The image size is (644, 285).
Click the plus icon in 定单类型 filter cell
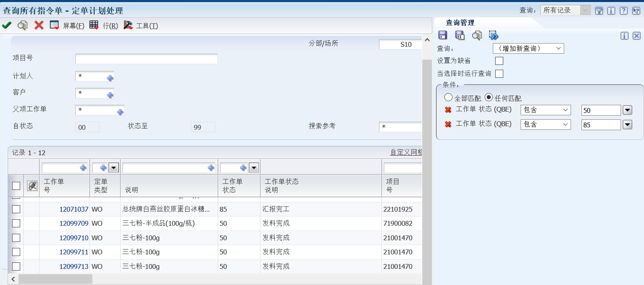(103, 168)
